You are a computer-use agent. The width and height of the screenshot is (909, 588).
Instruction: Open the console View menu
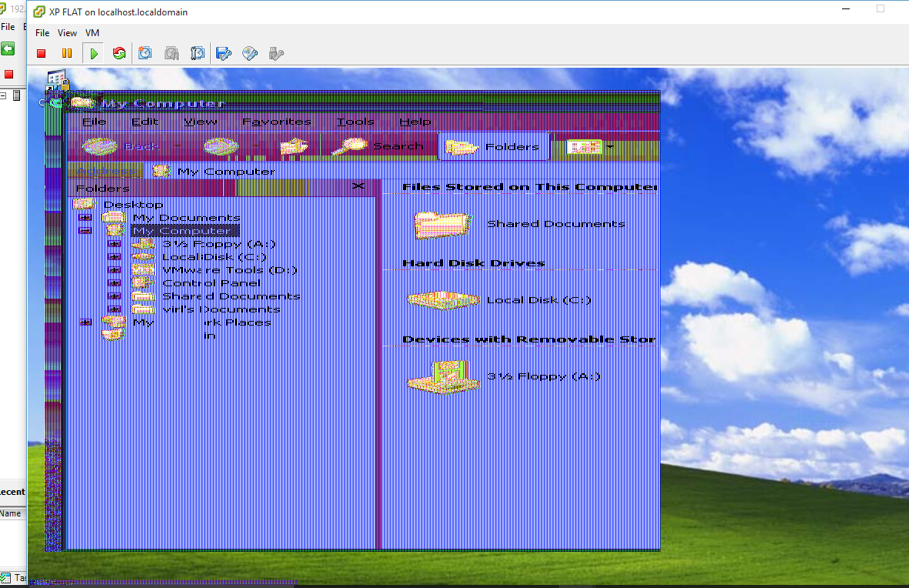coord(67,33)
